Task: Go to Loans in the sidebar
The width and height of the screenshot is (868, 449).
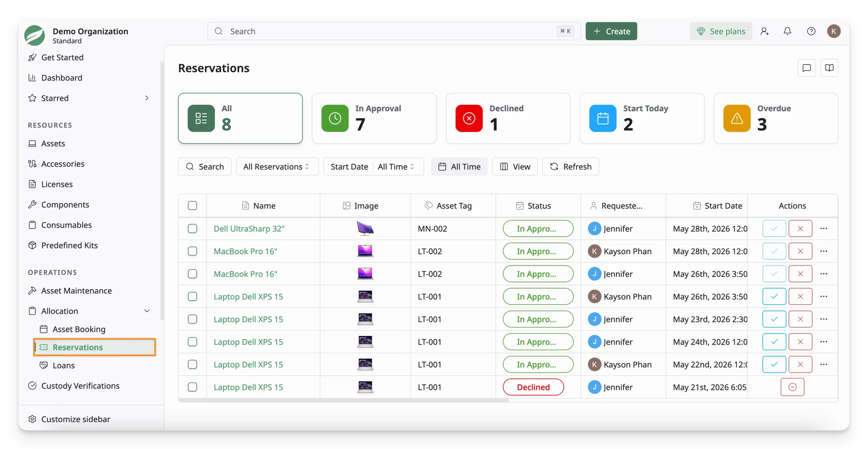Action: tap(63, 365)
